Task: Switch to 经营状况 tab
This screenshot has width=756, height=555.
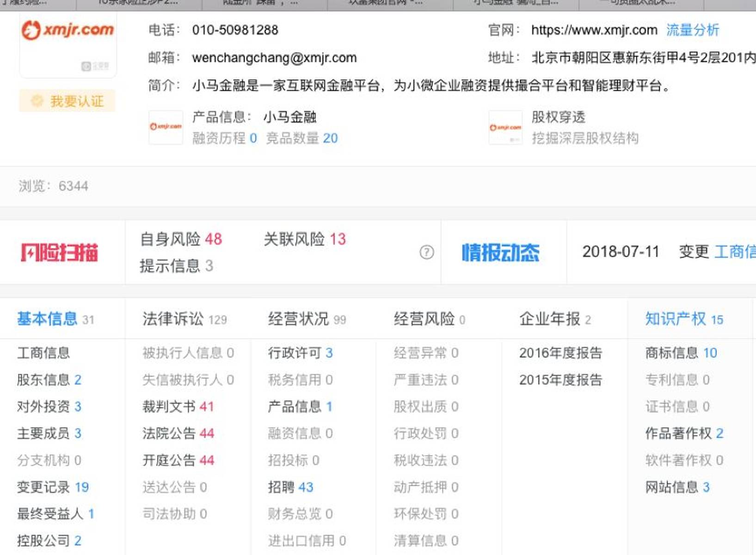Action: pyautogui.click(x=307, y=319)
